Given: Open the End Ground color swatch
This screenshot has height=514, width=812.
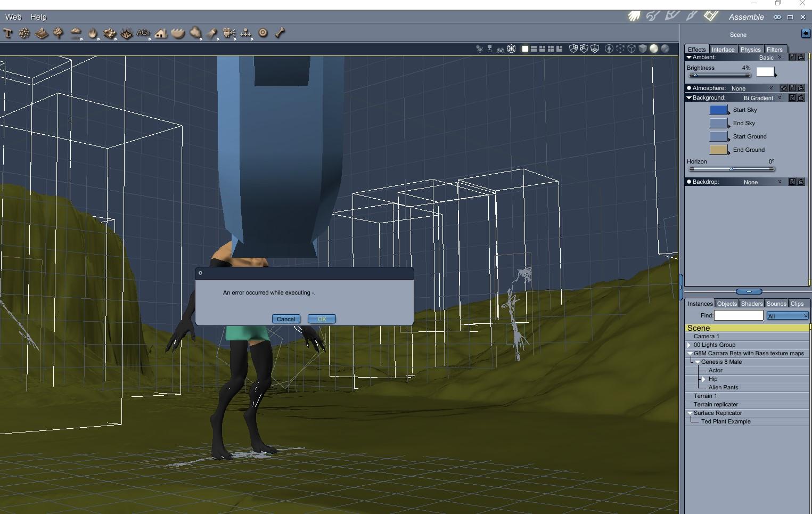Looking at the screenshot, I should 719,150.
